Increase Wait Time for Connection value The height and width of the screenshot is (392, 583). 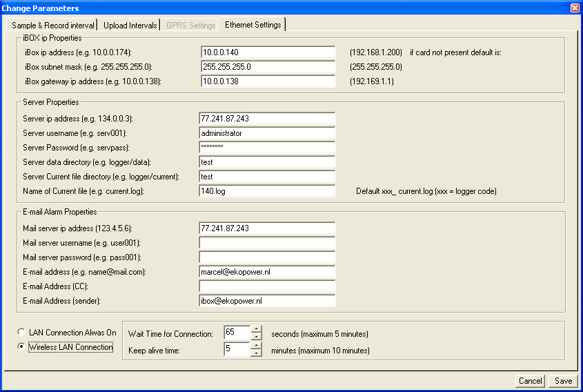pos(256,329)
